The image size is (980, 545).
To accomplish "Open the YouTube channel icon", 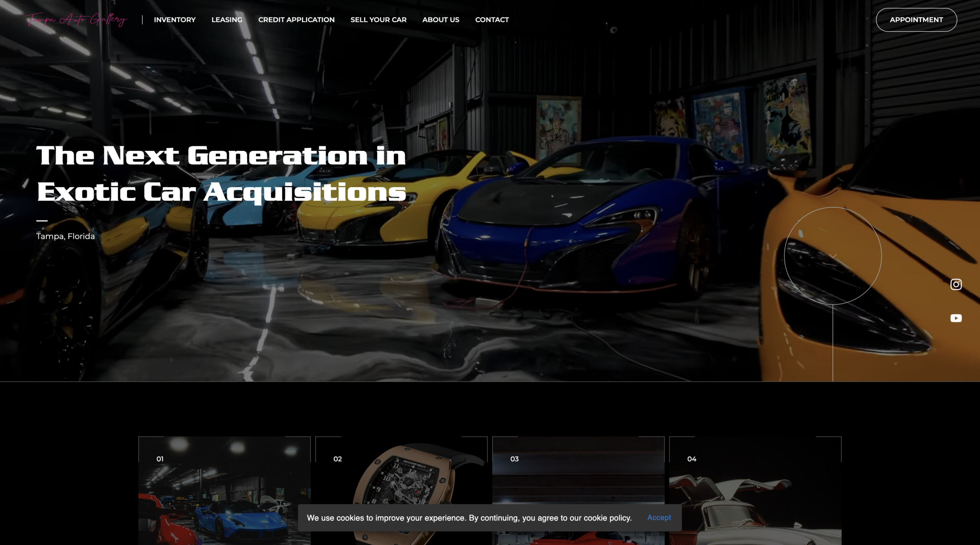I will (x=956, y=318).
